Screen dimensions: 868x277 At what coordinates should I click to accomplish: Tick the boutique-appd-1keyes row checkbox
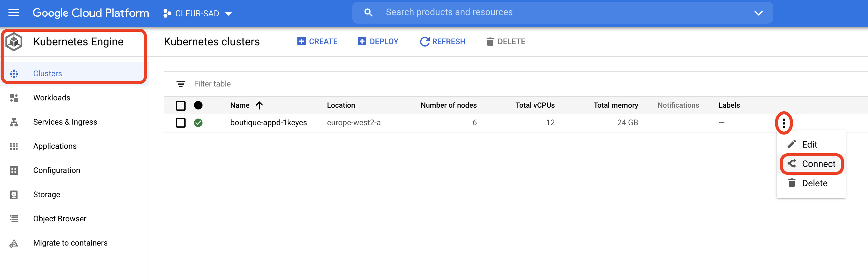181,123
